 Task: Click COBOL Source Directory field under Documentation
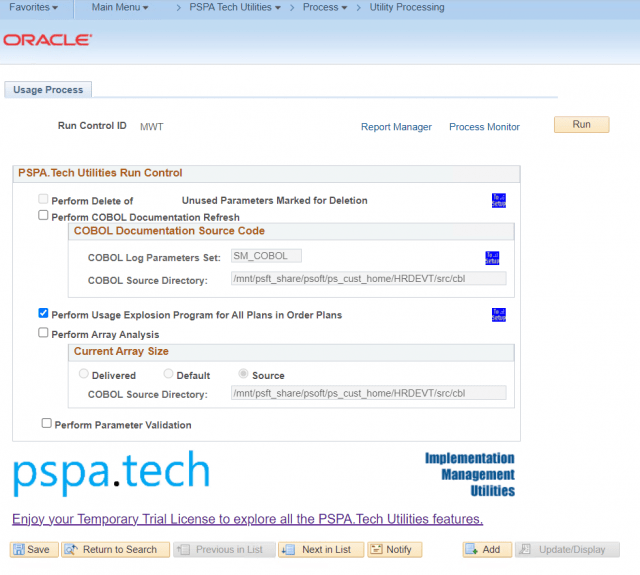(369, 278)
